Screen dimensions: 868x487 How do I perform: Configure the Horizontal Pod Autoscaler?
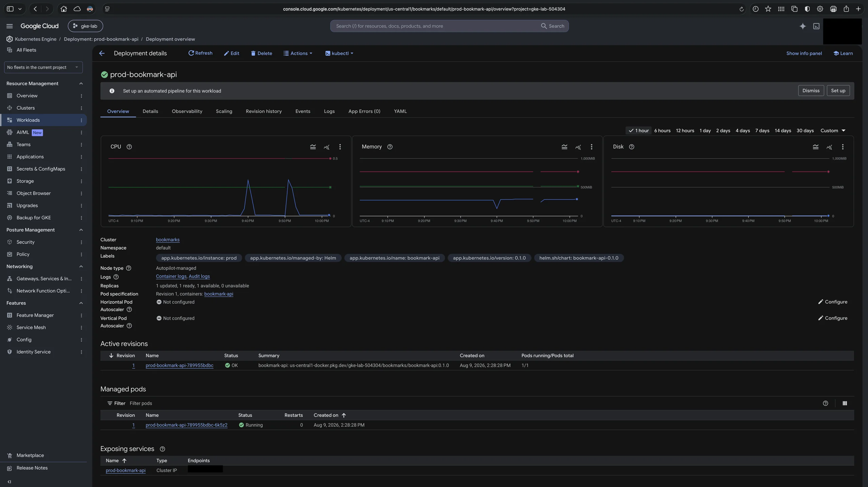coord(832,302)
